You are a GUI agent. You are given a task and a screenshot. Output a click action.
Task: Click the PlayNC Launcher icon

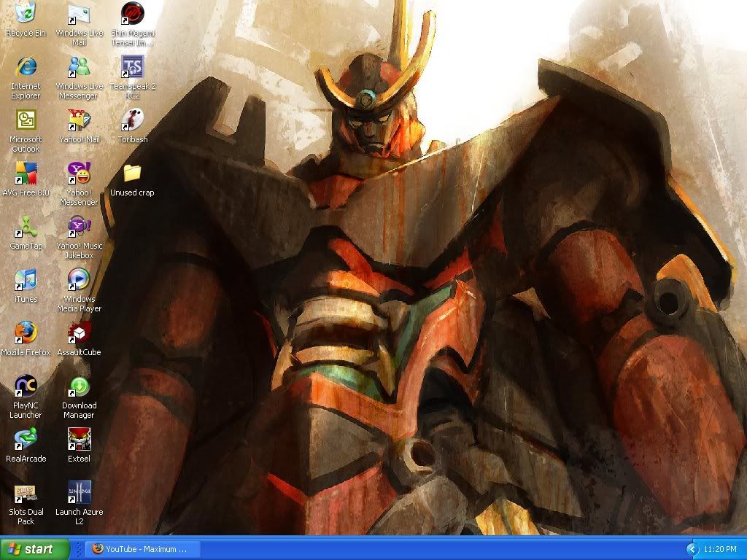(26, 386)
